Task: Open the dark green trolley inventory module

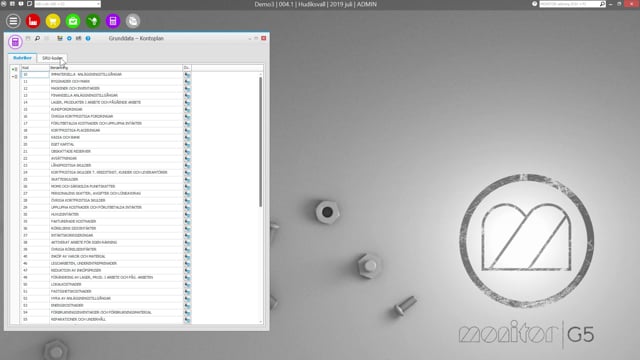Action: point(93,21)
